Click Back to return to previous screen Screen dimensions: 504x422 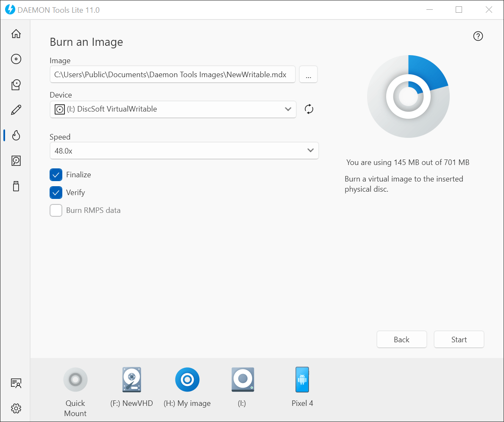(x=401, y=339)
